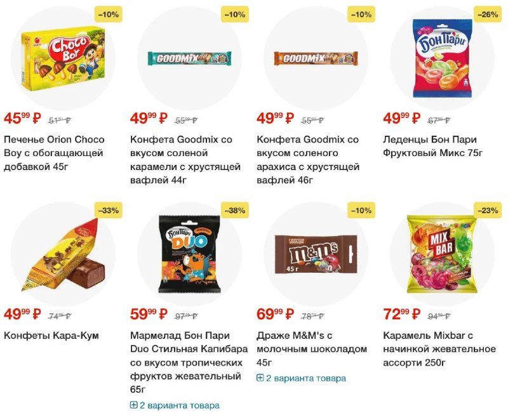Open the orange Goodmix salted peanut bar image
Screen dimensions: 508x420
pyautogui.click(x=316, y=58)
